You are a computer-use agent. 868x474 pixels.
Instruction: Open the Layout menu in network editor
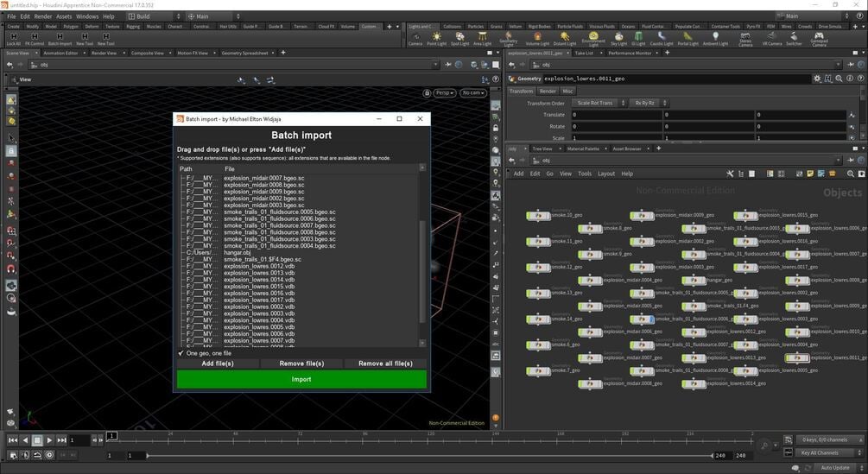tap(606, 174)
